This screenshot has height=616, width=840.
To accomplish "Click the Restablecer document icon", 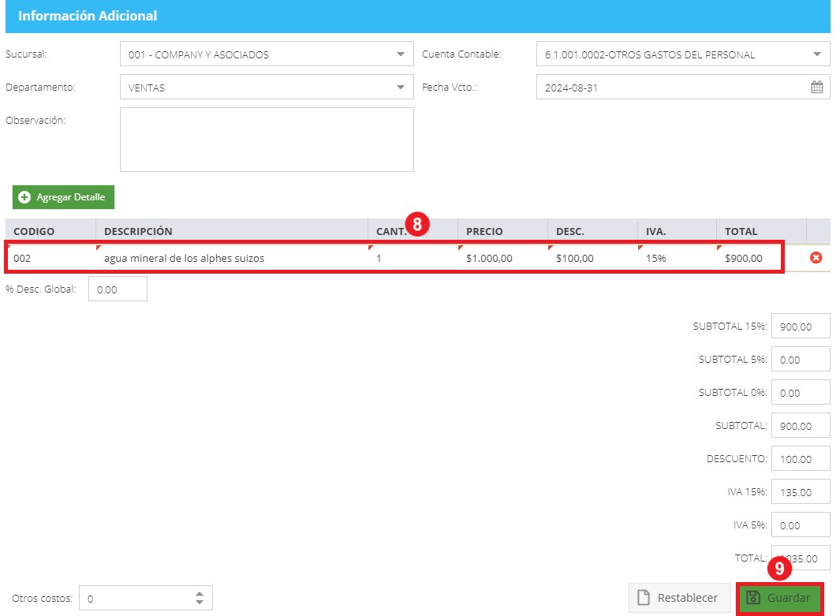I will point(644,597).
